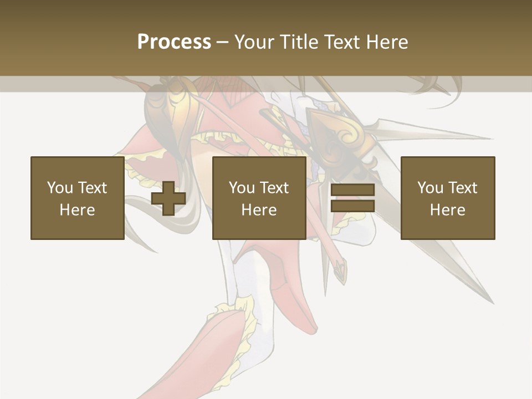Click the word "Here" in the right box
This screenshot has height=399, width=532.
(448, 210)
